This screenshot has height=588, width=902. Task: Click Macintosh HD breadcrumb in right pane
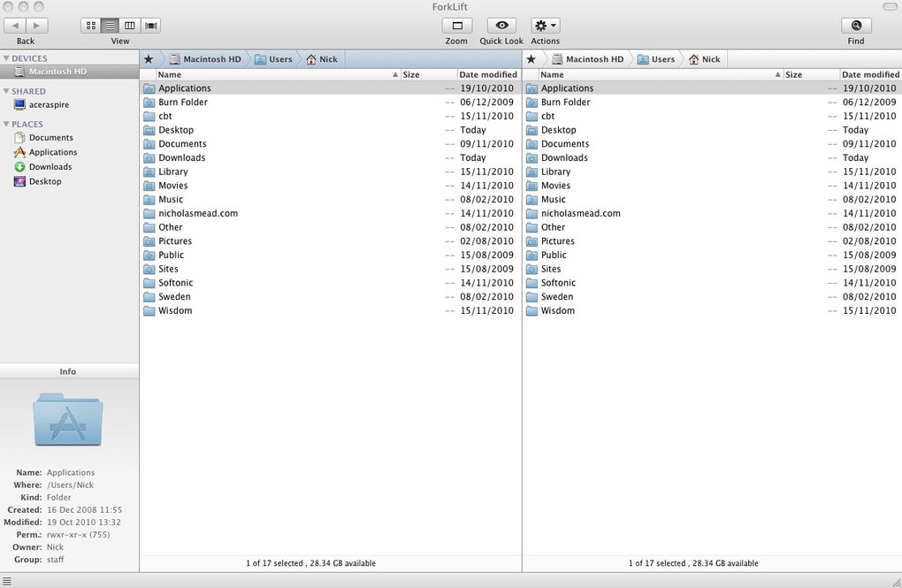coord(587,59)
